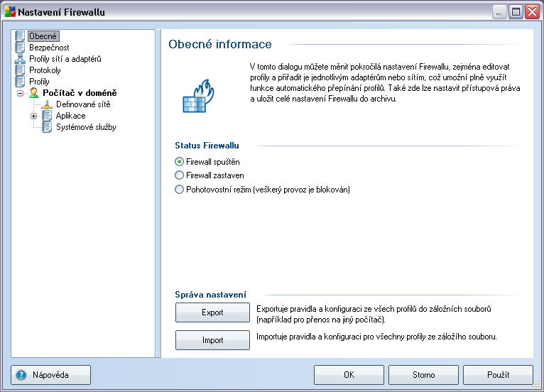Maximize the Nastavení Firewallu window

[516, 12]
